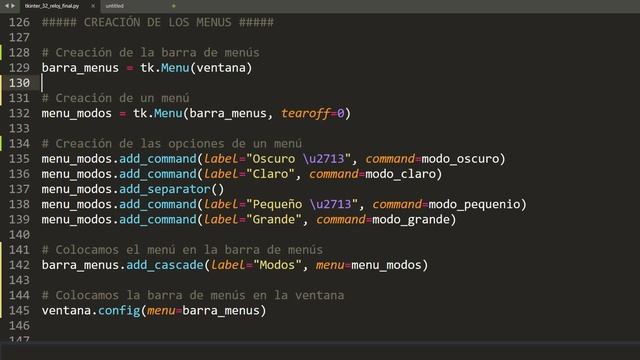640x360 pixels.
Task: Click "barra_menus" argument on line 145
Action: [221, 311]
